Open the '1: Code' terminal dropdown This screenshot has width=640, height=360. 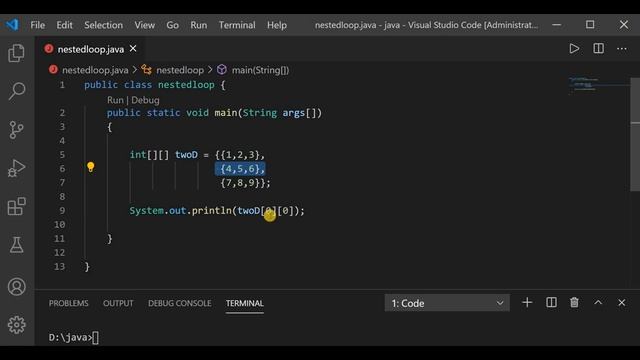tap(447, 303)
